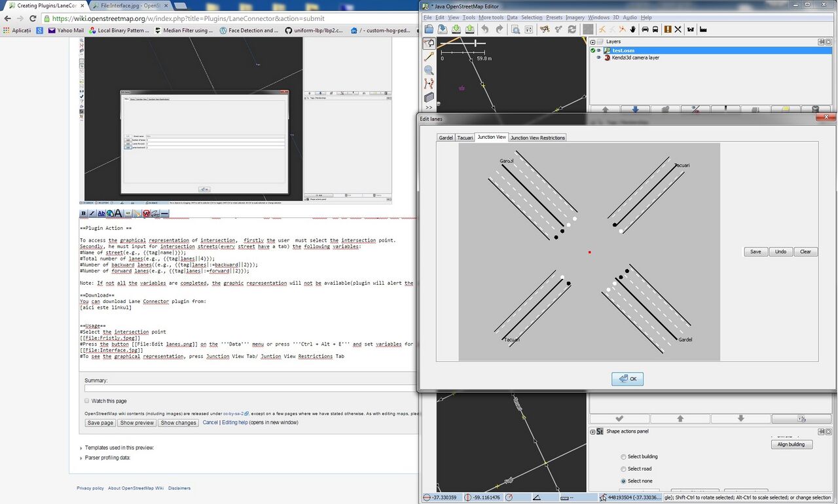
Task: Select the 'Select road' radio button
Action: pos(623,469)
